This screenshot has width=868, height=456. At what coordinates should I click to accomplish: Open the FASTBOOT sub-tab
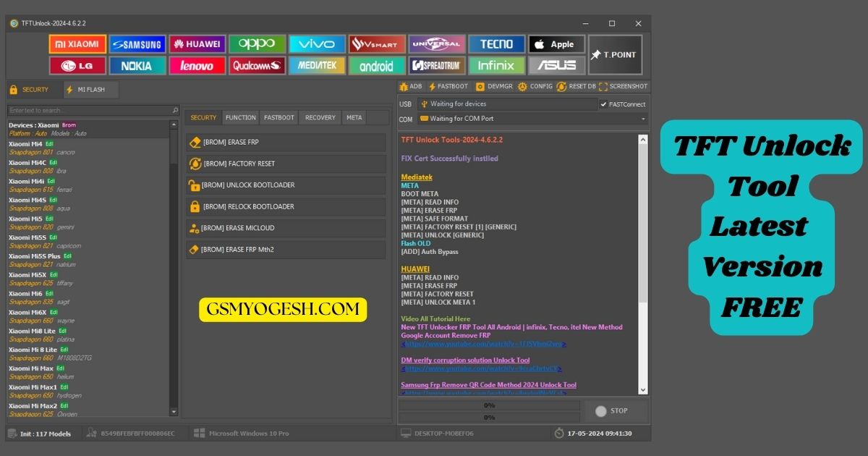(279, 117)
